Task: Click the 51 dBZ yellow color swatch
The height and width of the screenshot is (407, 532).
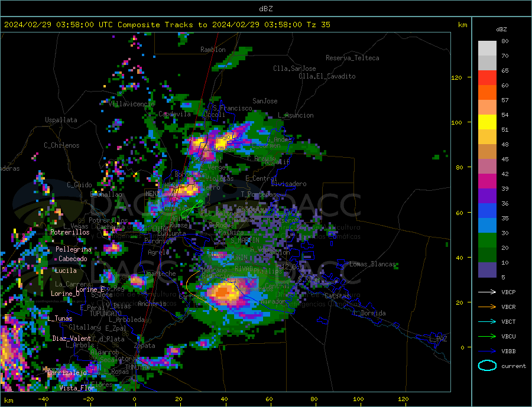Action: (487, 122)
